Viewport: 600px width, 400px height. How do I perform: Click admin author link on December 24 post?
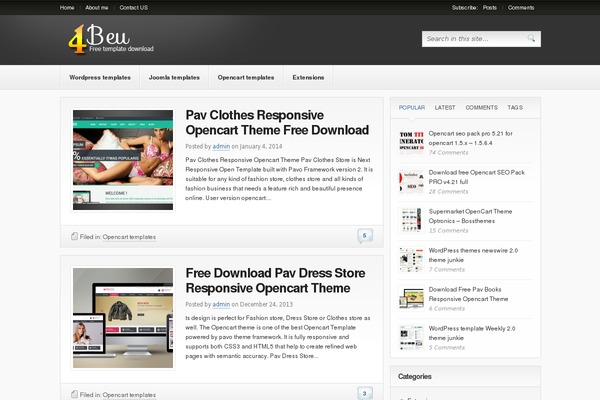click(x=221, y=304)
